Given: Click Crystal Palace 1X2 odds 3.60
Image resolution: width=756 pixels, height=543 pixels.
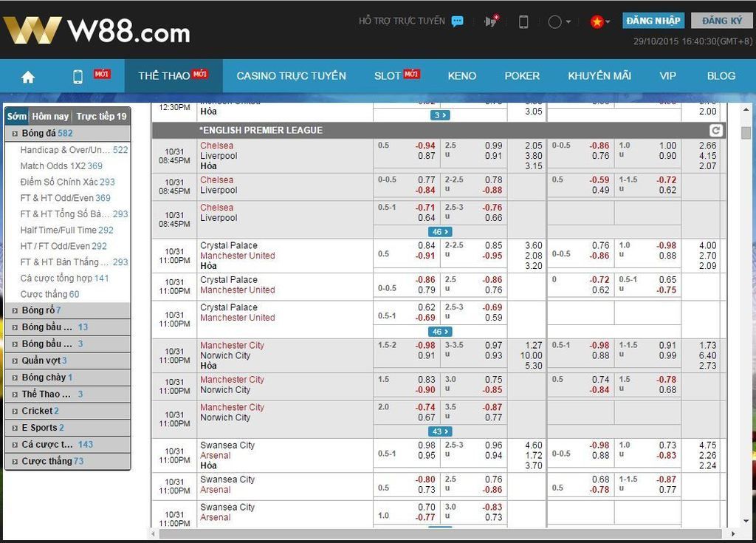Looking at the screenshot, I should point(534,246).
